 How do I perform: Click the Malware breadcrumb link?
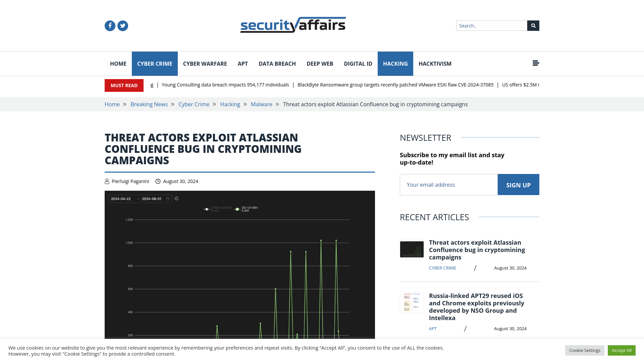pyautogui.click(x=261, y=104)
